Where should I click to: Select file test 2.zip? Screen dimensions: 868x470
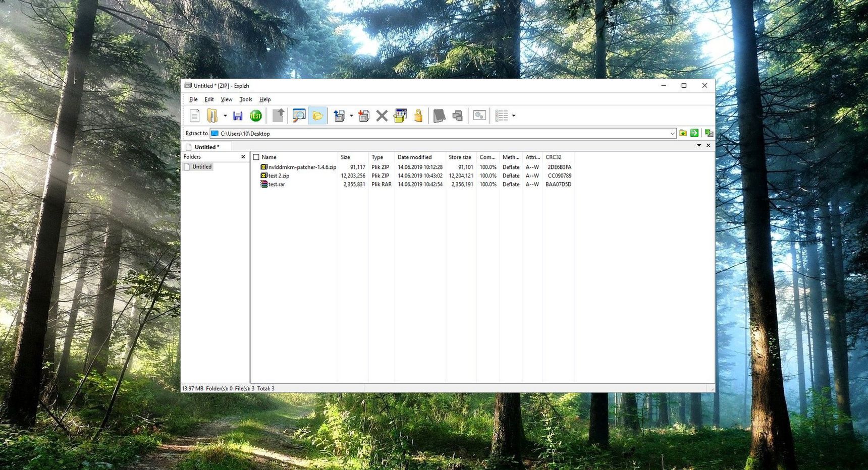[279, 175]
